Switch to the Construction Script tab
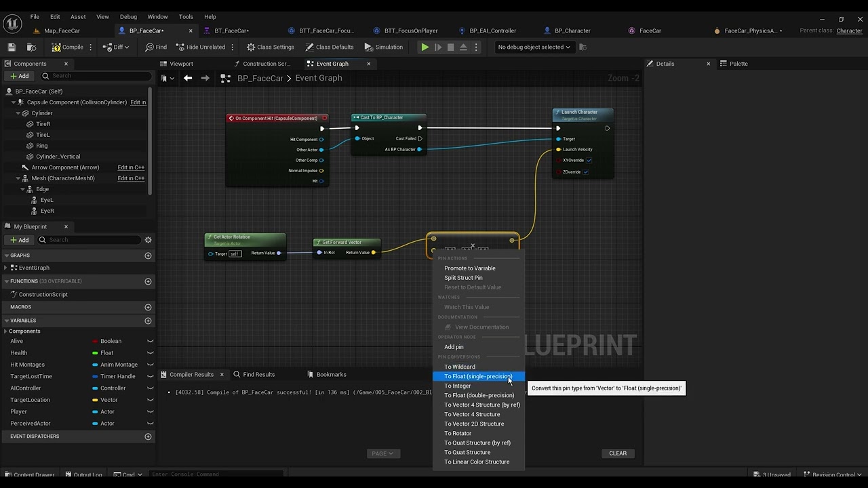 pyautogui.click(x=267, y=64)
